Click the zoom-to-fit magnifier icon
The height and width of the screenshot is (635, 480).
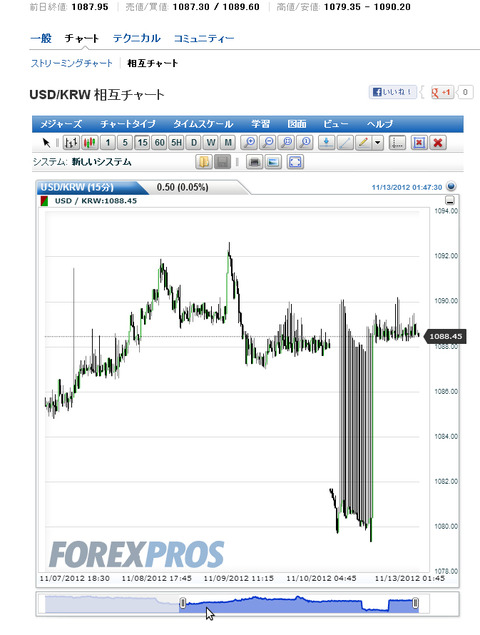click(287, 143)
